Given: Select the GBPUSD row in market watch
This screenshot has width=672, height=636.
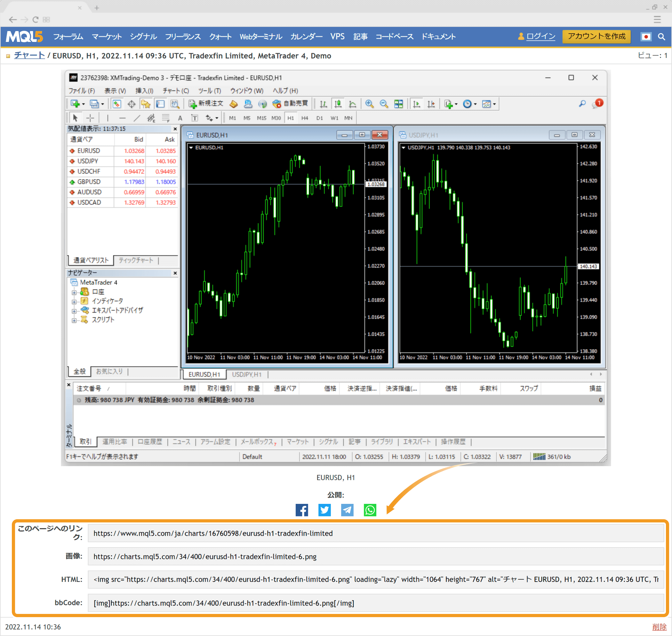Looking at the screenshot, I should click(x=122, y=182).
